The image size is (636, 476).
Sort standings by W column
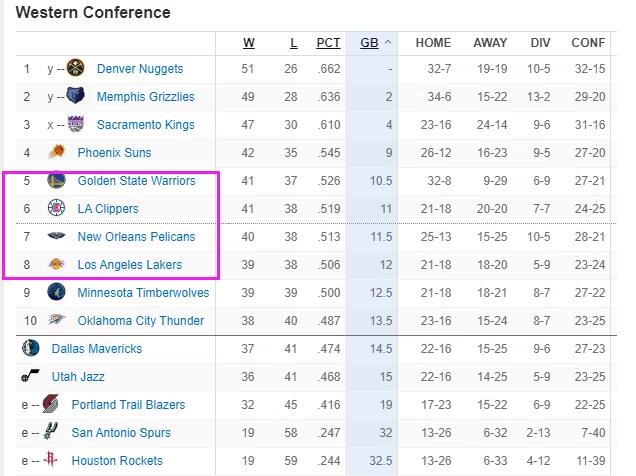click(248, 43)
